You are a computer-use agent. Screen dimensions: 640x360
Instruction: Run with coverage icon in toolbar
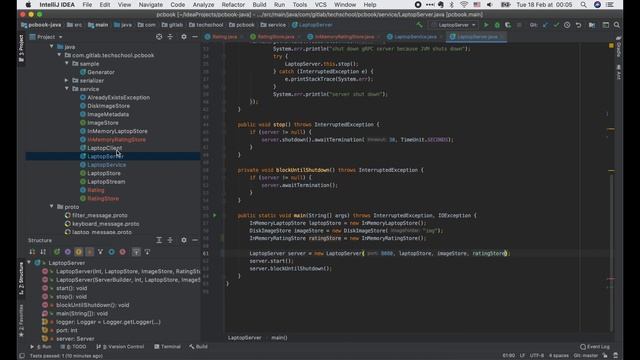point(508,25)
